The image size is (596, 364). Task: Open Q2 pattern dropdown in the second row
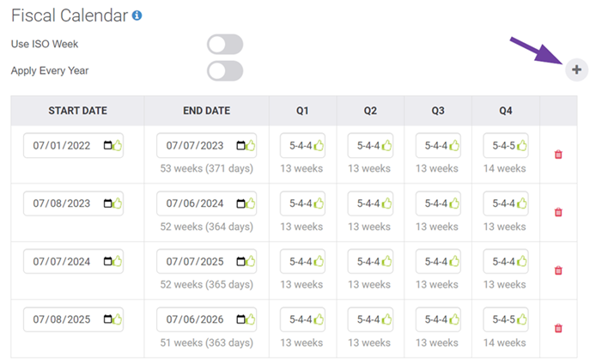[369, 203]
